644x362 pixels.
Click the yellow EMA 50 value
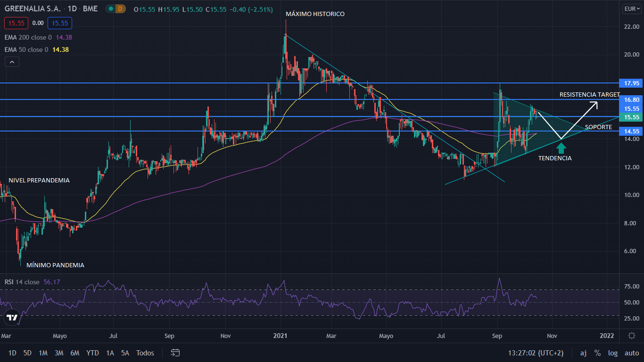[60, 49]
